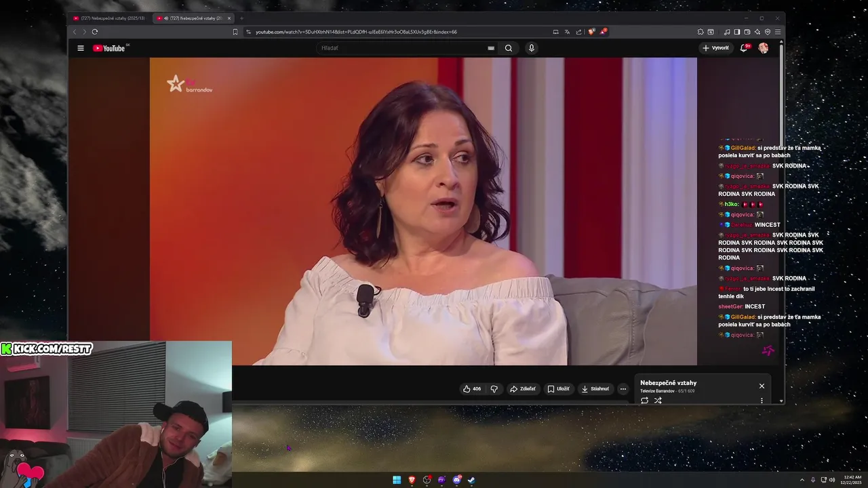Open Nebezpečné vzťahy playlist title link
868x488 pixels.
[668, 383]
